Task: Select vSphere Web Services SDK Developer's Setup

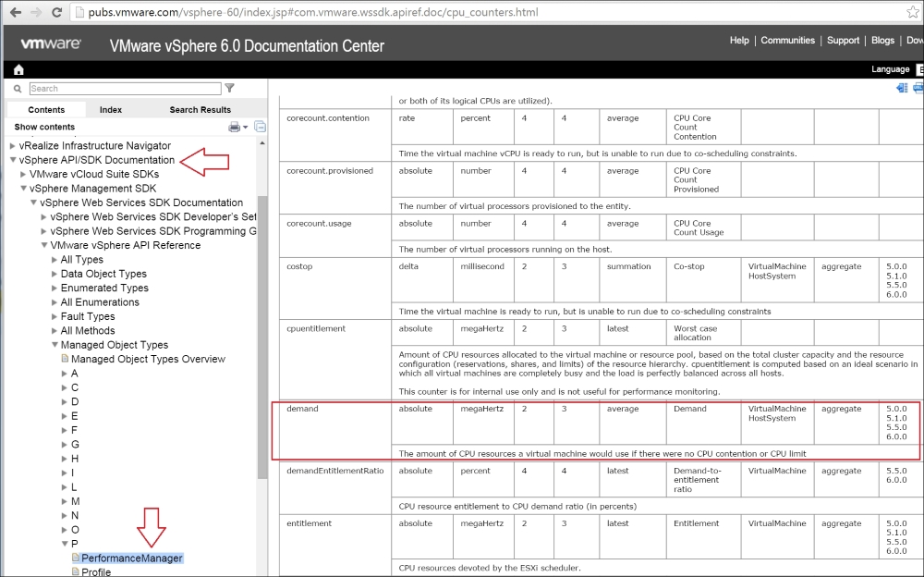Action: tap(153, 216)
